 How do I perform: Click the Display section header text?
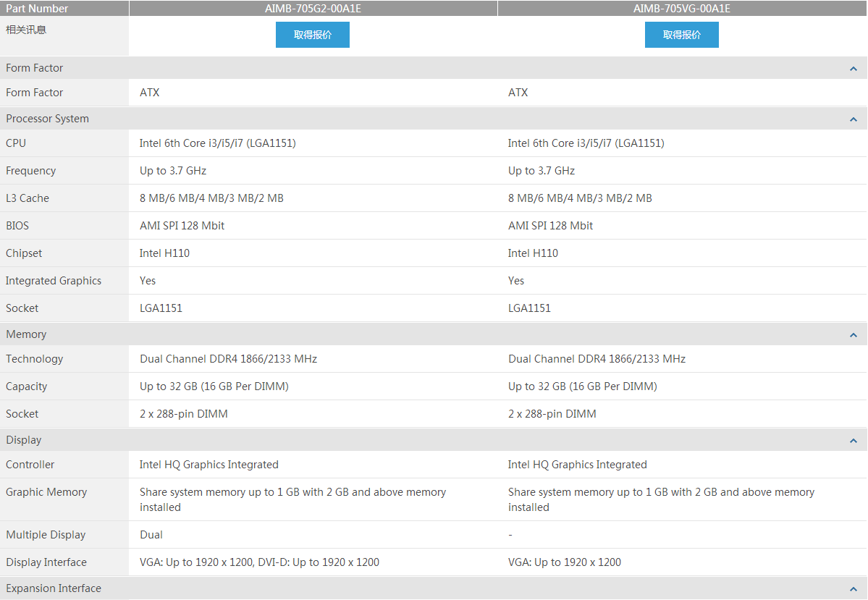23,440
